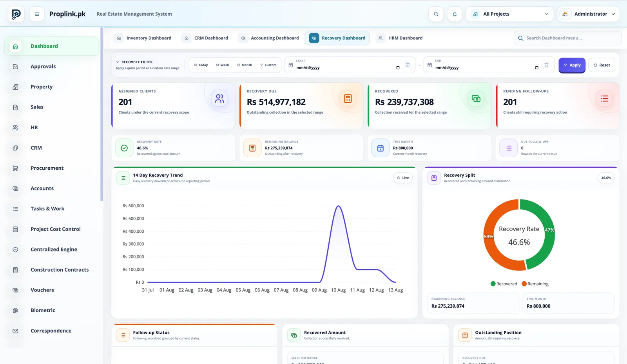Click the Accounts sidebar icon
This screenshot has width=627, height=364.
[15, 188]
